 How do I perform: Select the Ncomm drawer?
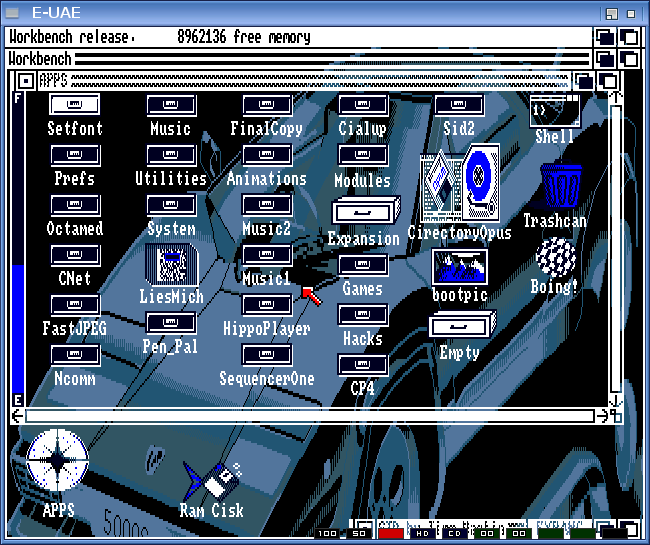75,356
